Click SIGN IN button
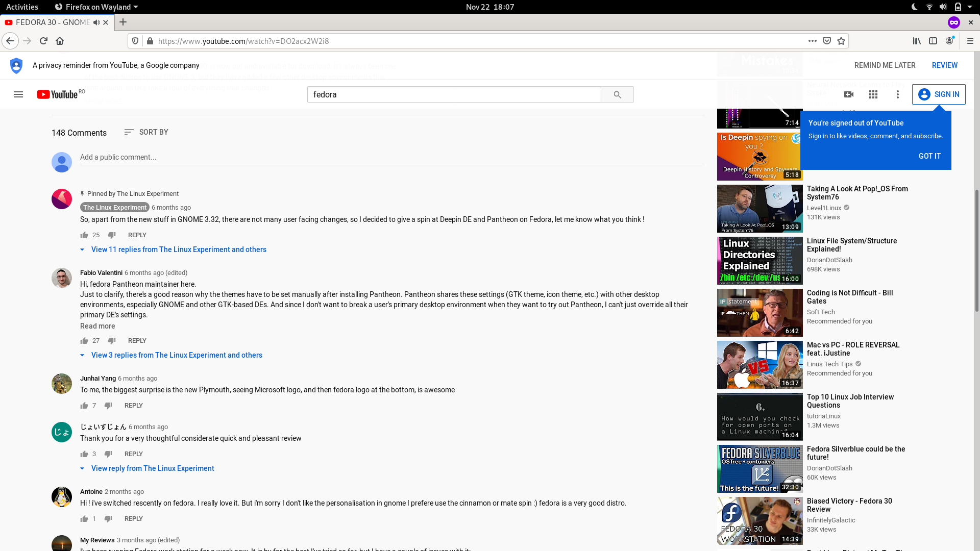Viewport: 980px width, 551px height. pyautogui.click(x=939, y=94)
